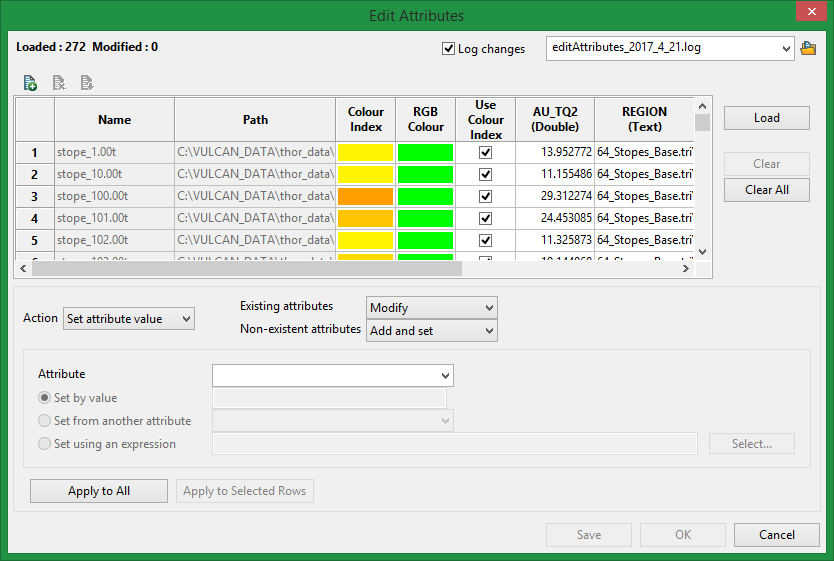The width and height of the screenshot is (834, 561).
Task: Click the browse log file folder icon
Action: (809, 48)
